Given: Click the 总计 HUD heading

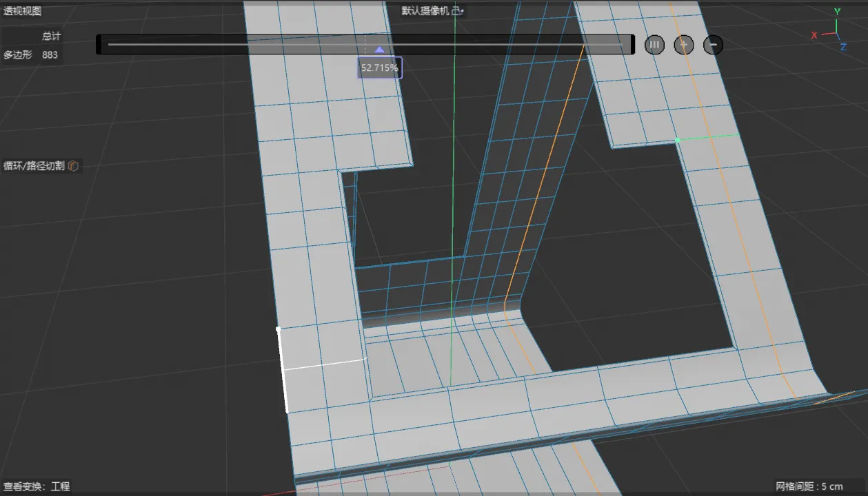Looking at the screenshot, I should [51, 36].
